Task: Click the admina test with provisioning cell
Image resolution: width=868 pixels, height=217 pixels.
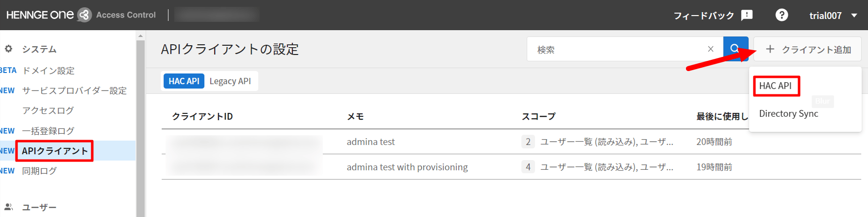Action: 407,167
